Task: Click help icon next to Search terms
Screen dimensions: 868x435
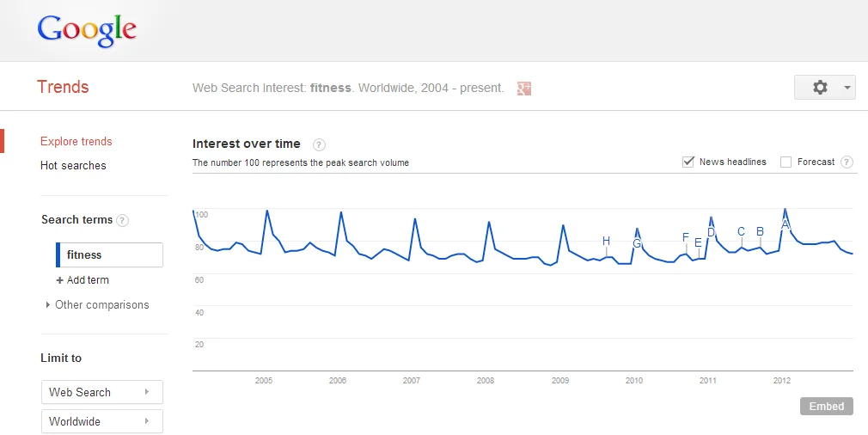Action: [123, 220]
